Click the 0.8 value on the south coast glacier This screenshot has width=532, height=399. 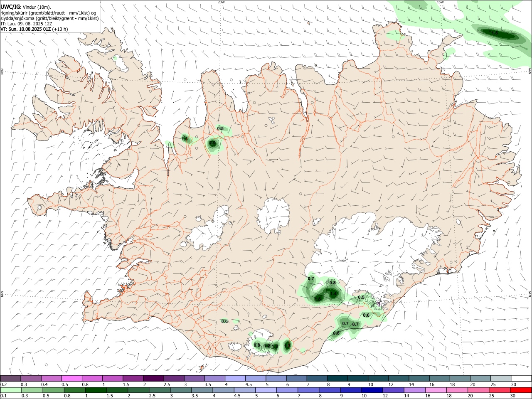click(257, 345)
